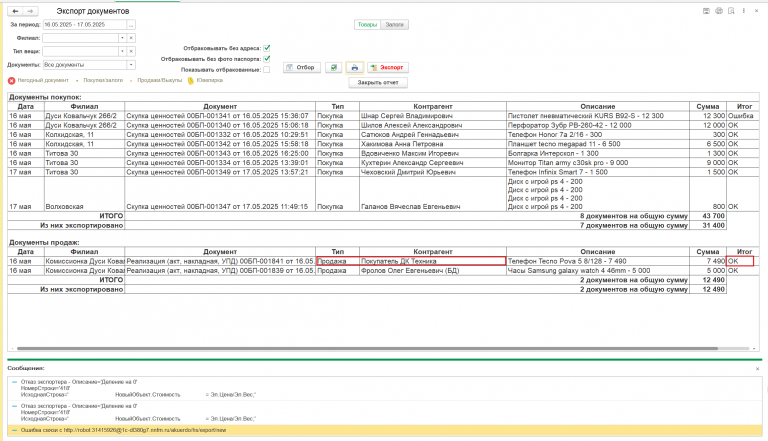Select Шнар Сергей Владимирович cell
The height and width of the screenshot is (441, 768).
[x=432, y=116]
